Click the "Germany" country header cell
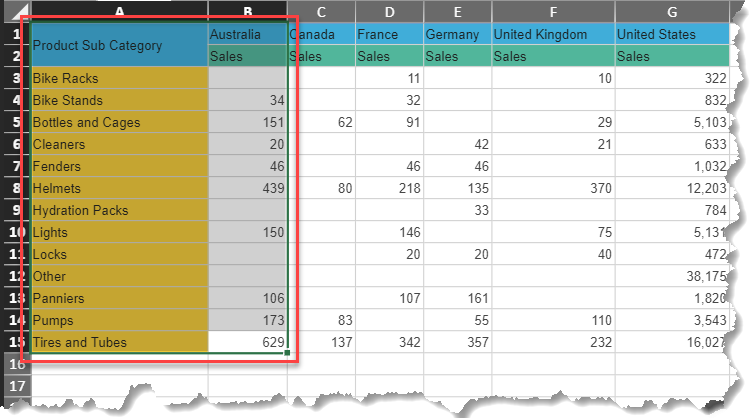 [456, 34]
